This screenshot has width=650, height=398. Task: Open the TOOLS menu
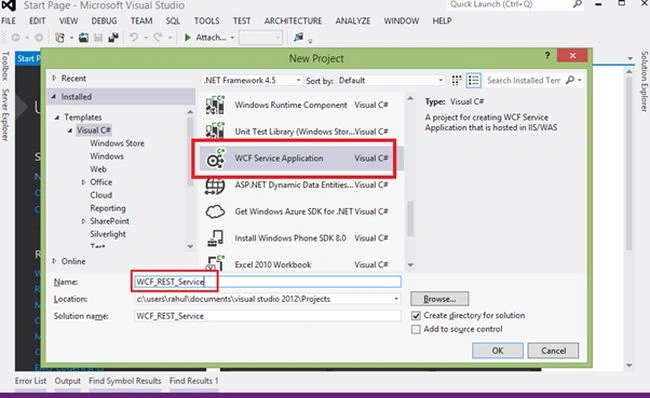pyautogui.click(x=207, y=21)
